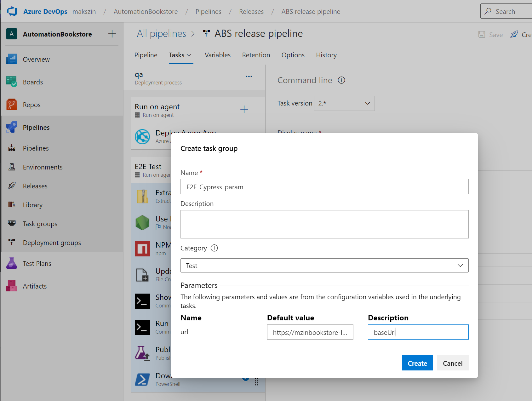This screenshot has width=532, height=401.
Task: Click the Azure DevOps logo icon
Action: coord(12,11)
